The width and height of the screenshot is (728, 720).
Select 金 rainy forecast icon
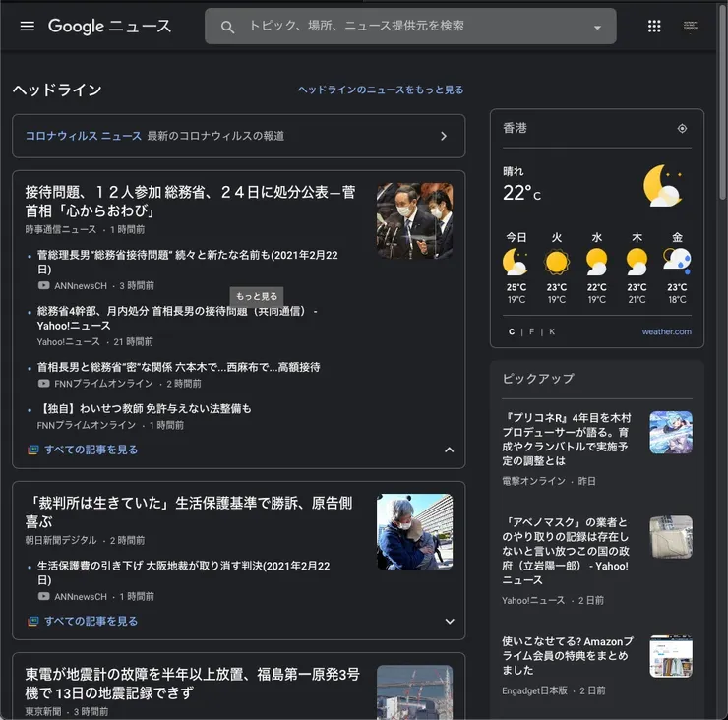[677, 263]
